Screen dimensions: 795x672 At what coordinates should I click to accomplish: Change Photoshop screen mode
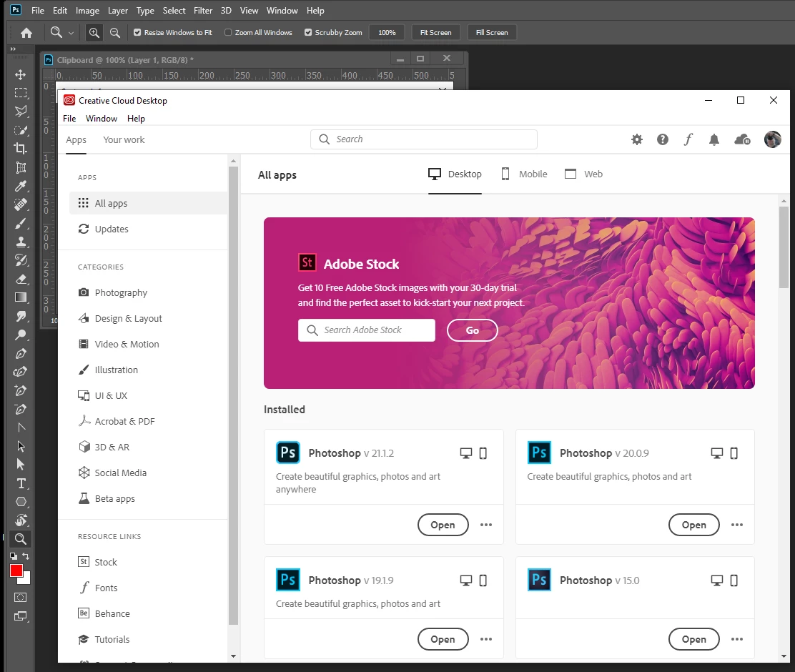(20, 617)
